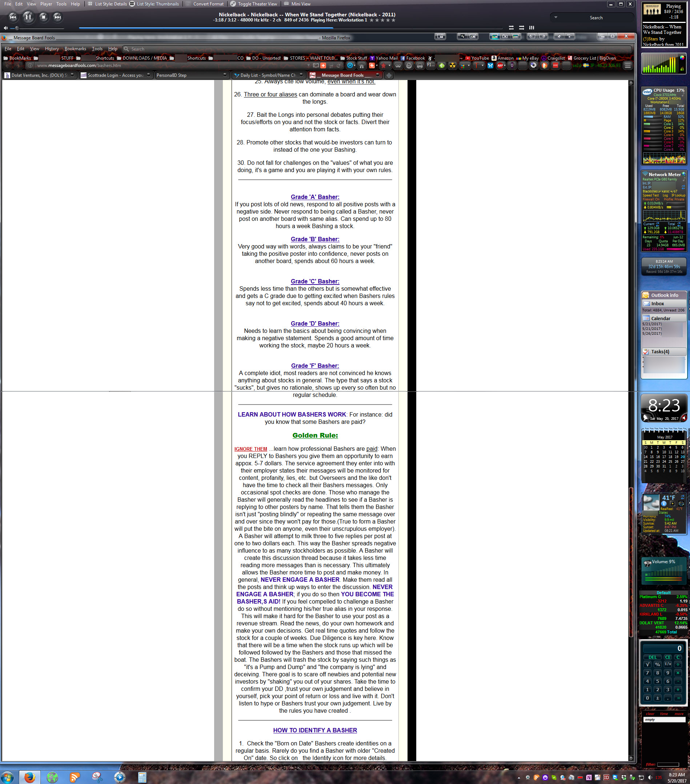Stop playback with the stop button
Screen dimensions: 690x784
[43, 17]
